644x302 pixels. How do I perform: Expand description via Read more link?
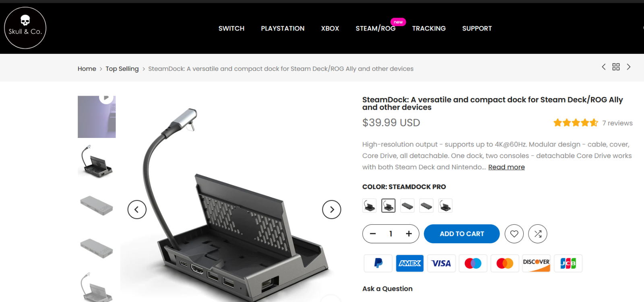(x=506, y=167)
